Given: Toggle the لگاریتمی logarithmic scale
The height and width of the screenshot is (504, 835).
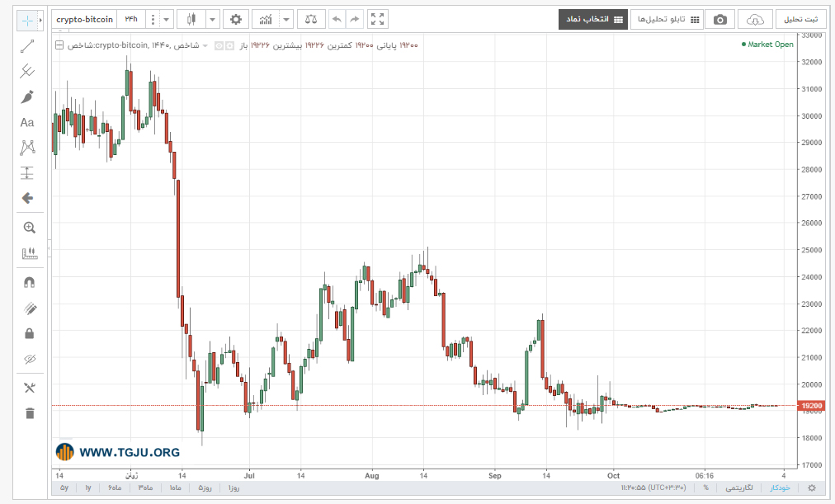Looking at the screenshot, I should pyautogui.click(x=739, y=488).
